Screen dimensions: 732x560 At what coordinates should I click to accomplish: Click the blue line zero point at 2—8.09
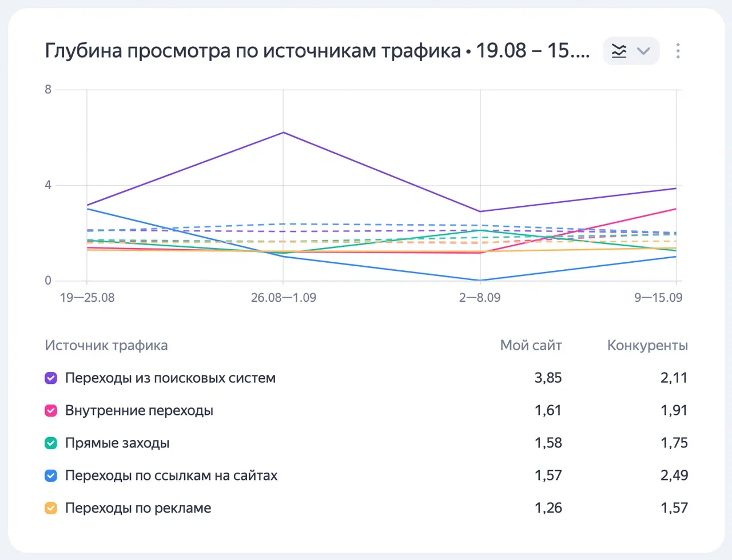(x=480, y=281)
